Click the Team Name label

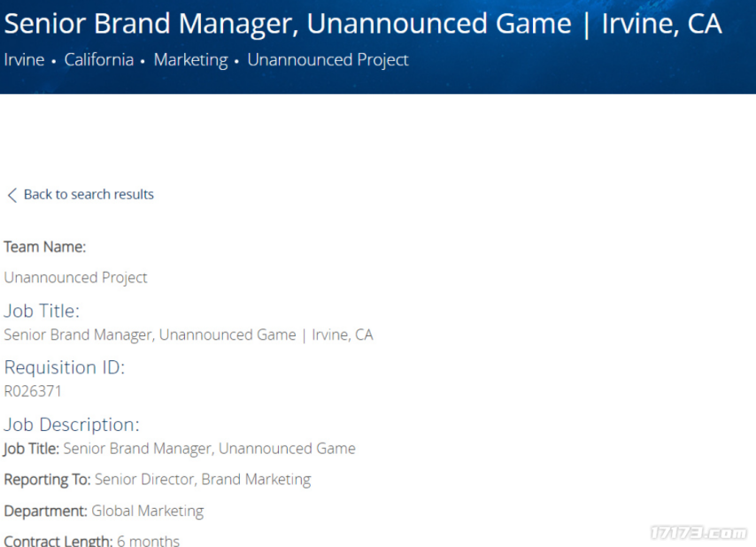coord(44,247)
